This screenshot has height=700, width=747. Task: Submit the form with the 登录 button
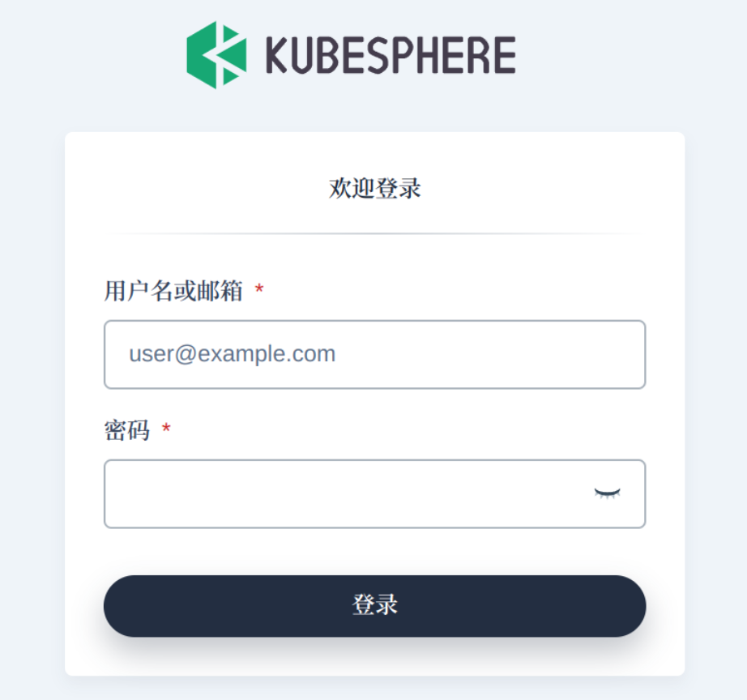coord(374,606)
